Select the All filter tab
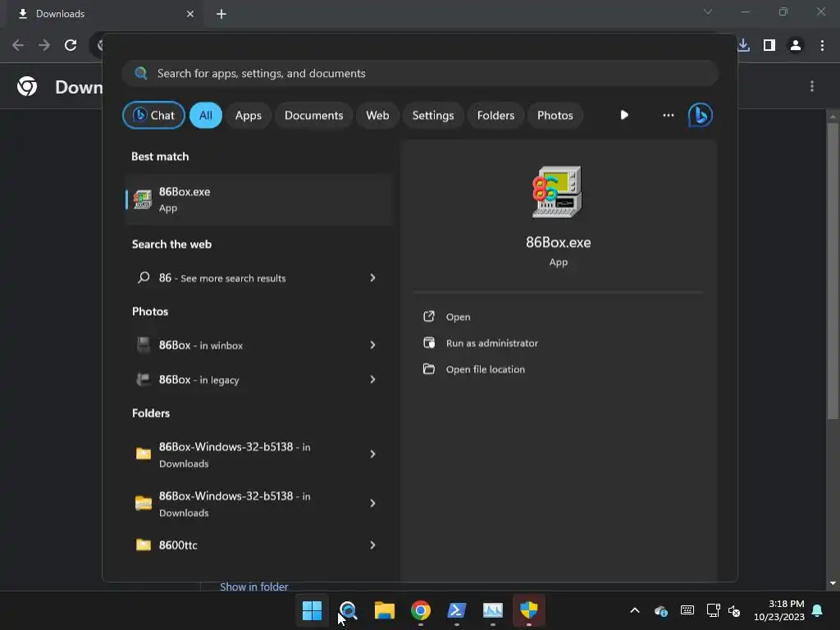This screenshot has height=630, width=840. coord(206,115)
